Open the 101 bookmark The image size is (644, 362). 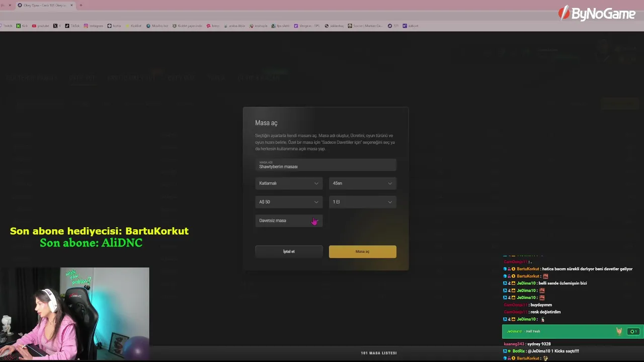click(392, 26)
